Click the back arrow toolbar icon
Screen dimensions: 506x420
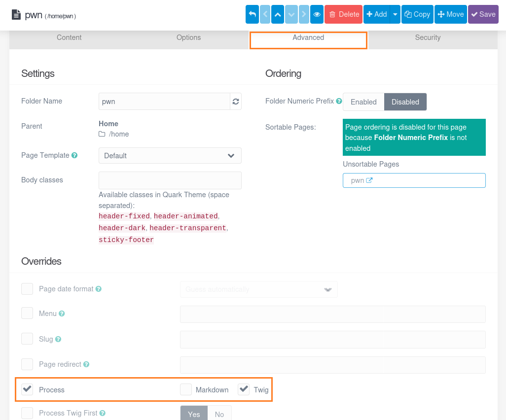252,14
